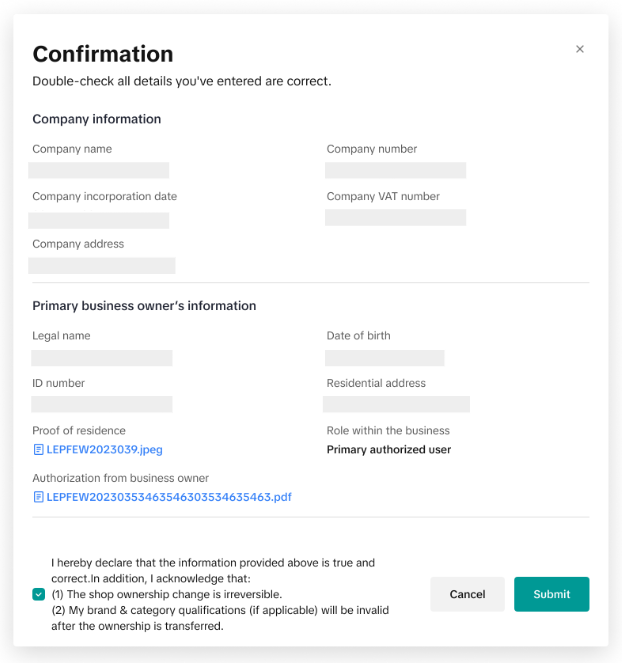Screen dimensions: 622x663
Task: Open the authorization PDF file link
Action: tap(168, 497)
